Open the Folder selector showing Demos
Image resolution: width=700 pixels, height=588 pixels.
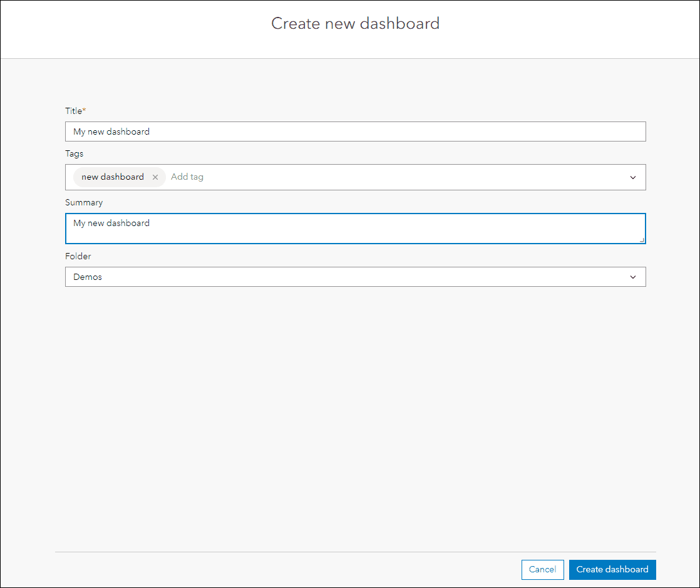[x=356, y=276]
